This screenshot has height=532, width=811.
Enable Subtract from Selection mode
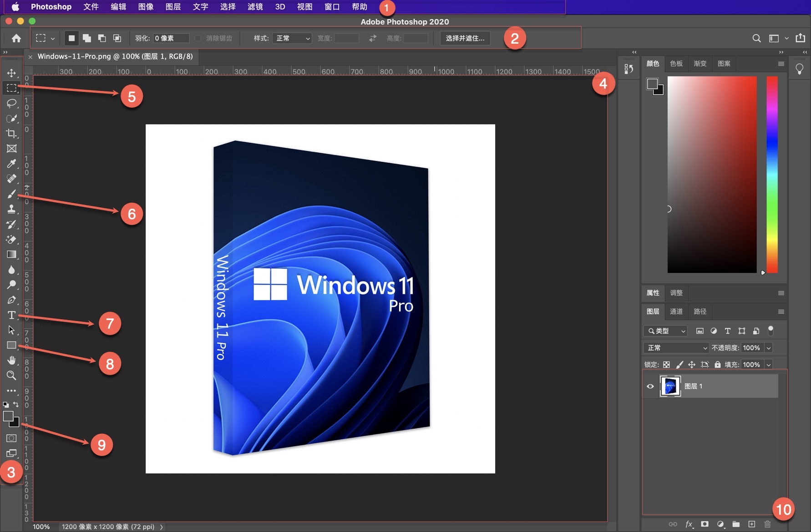click(x=102, y=38)
